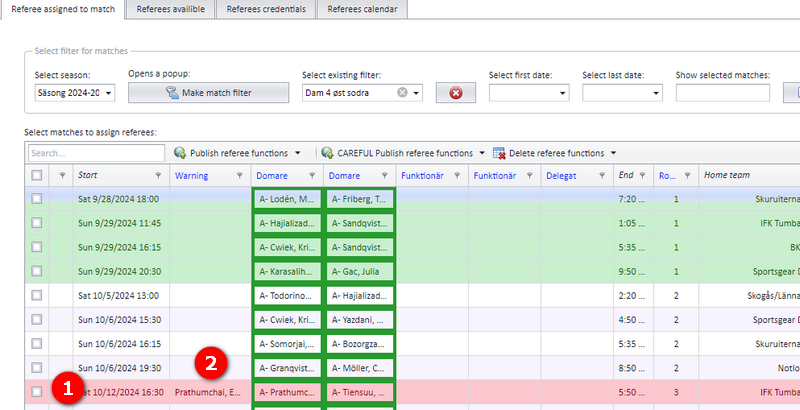Open filter icon of Delegat column
Screen dimensions: 800x410
click(x=602, y=175)
